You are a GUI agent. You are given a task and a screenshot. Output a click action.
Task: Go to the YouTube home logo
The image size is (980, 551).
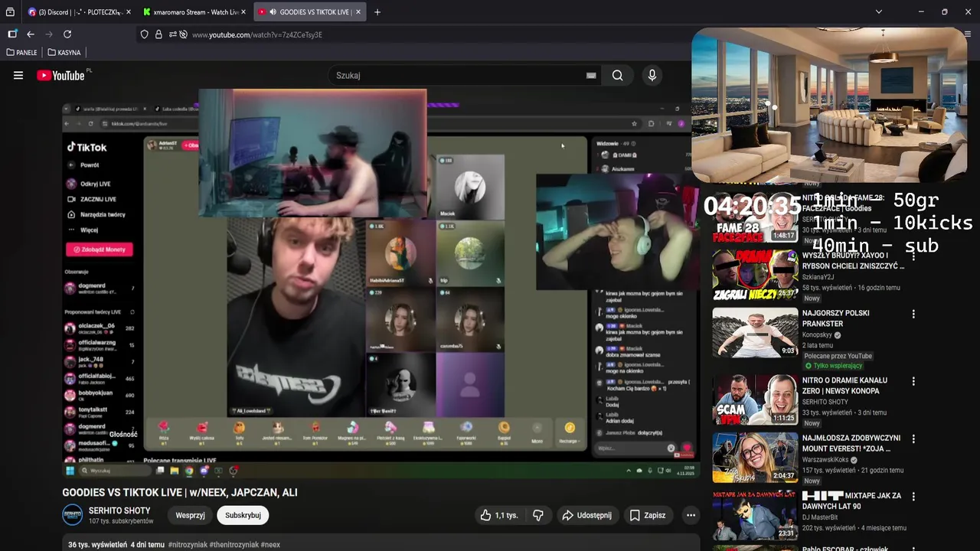[x=60, y=75]
